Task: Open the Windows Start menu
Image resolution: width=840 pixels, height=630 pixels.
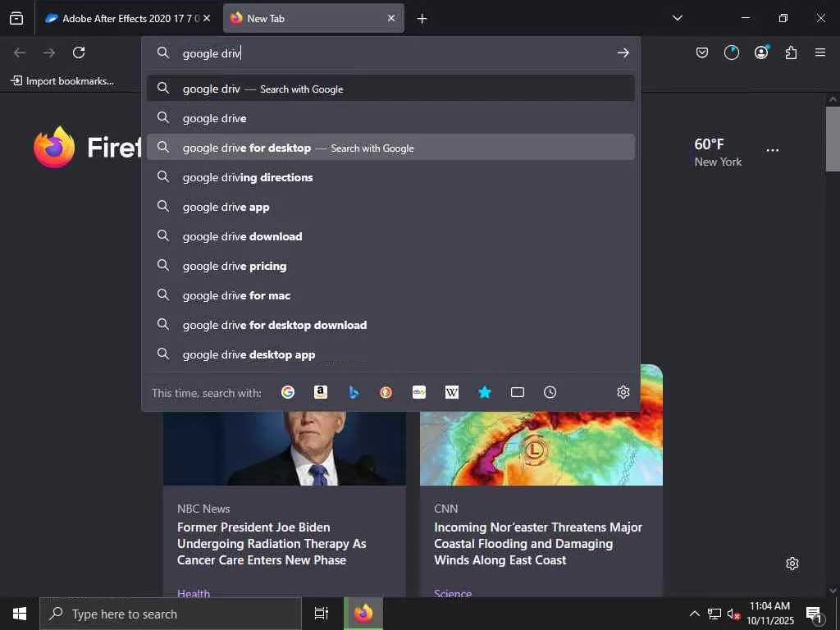Action: (x=20, y=614)
